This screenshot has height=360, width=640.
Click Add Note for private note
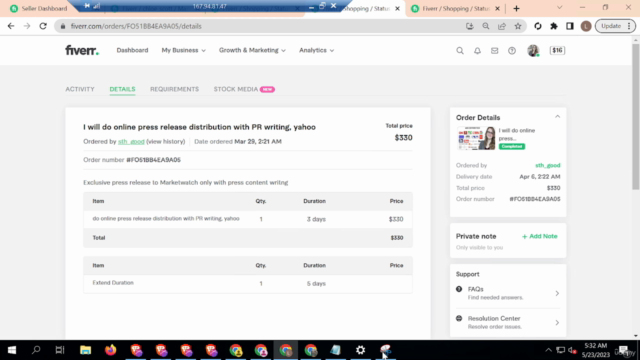click(x=539, y=236)
